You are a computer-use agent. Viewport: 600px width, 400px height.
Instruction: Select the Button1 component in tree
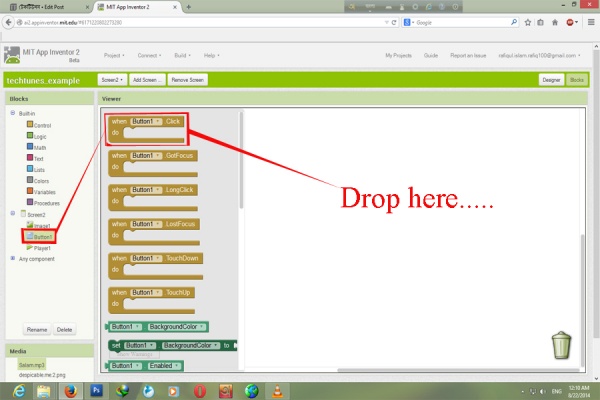(39, 237)
